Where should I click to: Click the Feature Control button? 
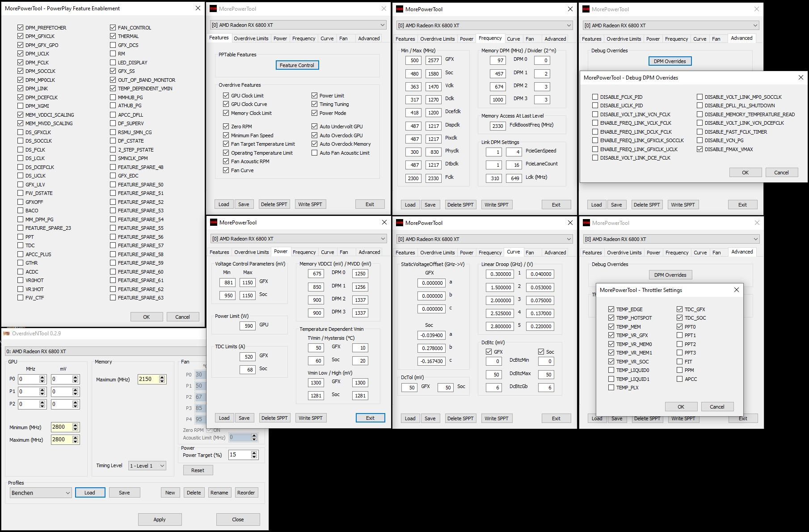(297, 65)
